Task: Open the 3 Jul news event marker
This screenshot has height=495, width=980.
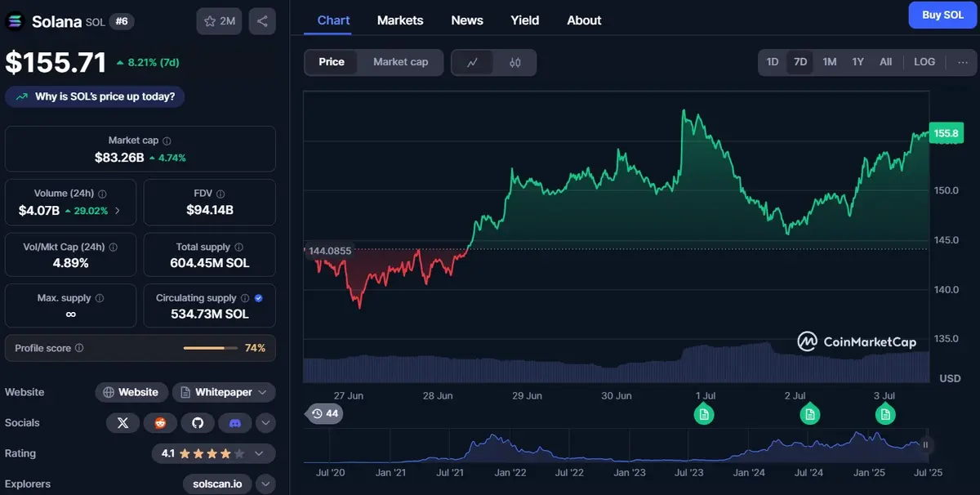Action: 885,414
